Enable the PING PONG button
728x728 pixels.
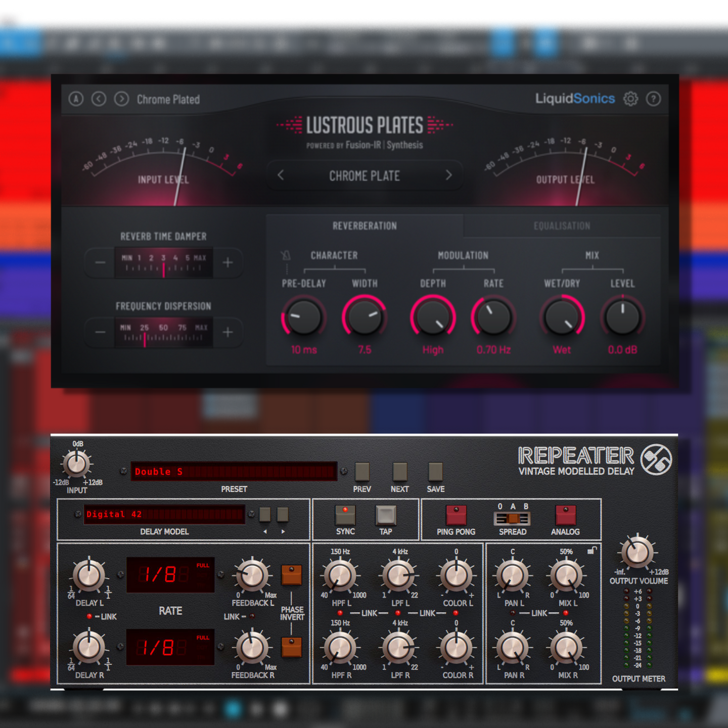coord(456,515)
